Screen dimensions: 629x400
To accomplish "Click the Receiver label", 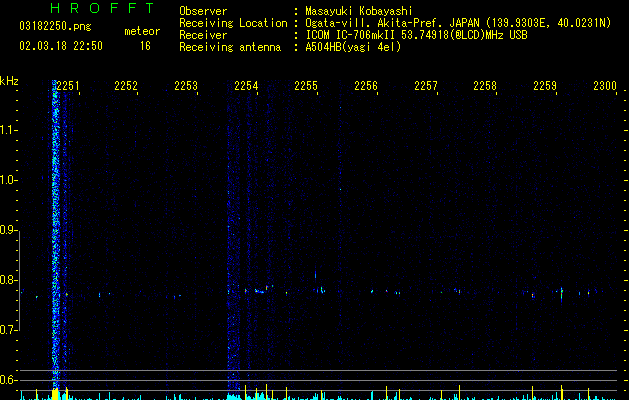I will coord(203,35).
